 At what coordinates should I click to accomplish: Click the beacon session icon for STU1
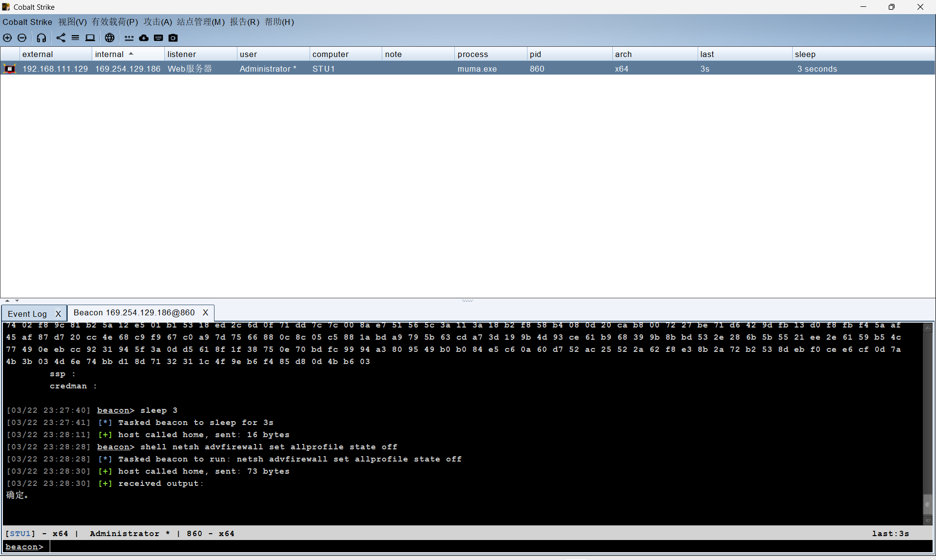coord(10,69)
